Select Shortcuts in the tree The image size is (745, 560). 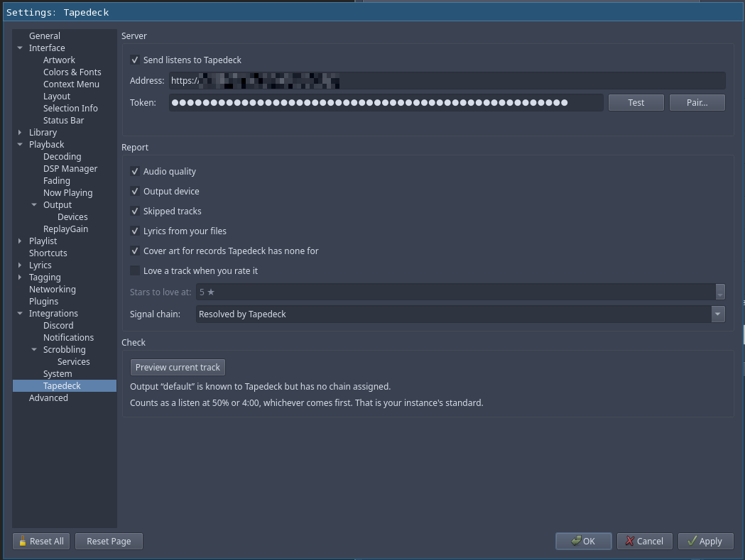click(48, 253)
